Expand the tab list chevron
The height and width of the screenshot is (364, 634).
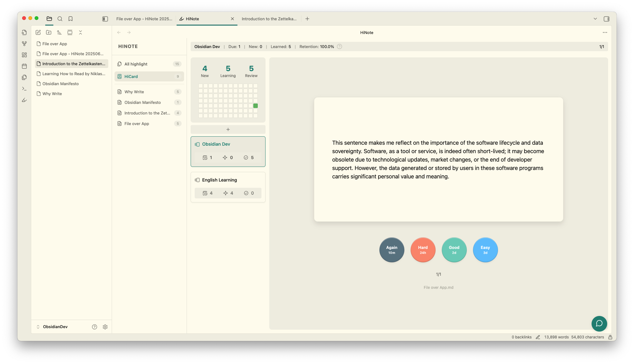pyautogui.click(x=595, y=19)
